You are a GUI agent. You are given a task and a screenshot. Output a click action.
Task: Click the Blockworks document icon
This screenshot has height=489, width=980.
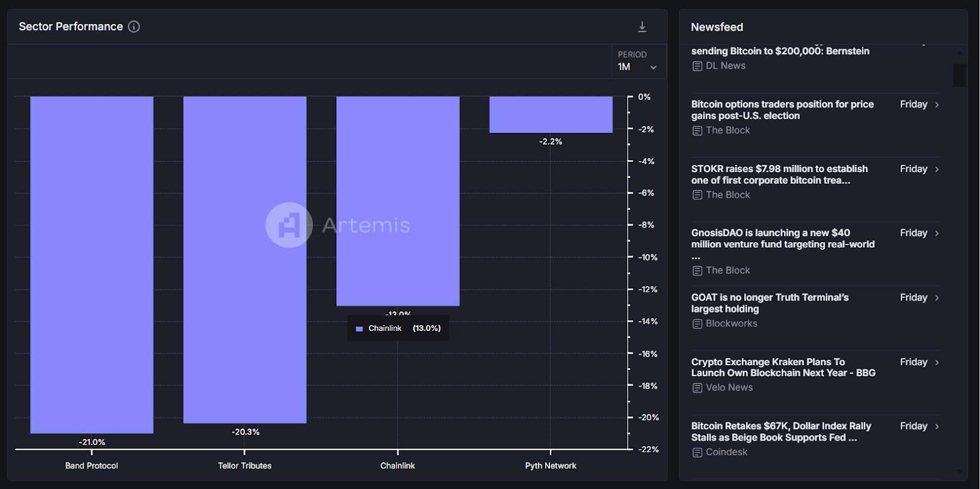[x=697, y=324]
